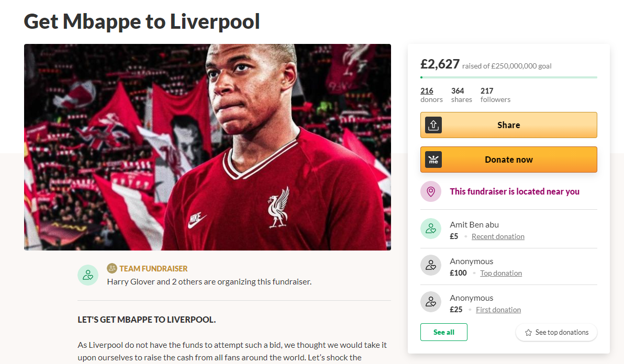The image size is (624, 364).
Task: Click the first donation Anonymous avatar icon
Action: tap(430, 302)
